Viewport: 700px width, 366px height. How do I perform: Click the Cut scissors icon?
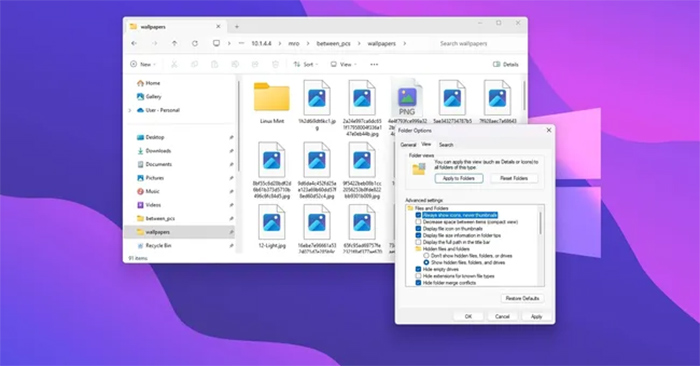point(174,64)
